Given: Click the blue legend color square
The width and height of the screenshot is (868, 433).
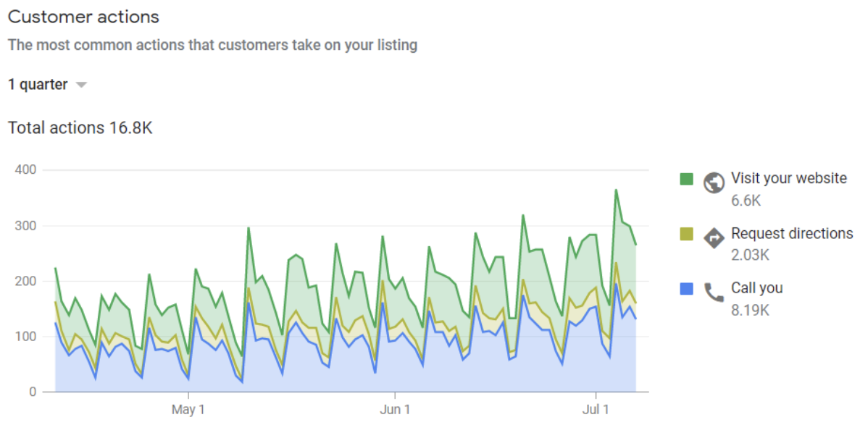Looking at the screenshot, I should [687, 288].
